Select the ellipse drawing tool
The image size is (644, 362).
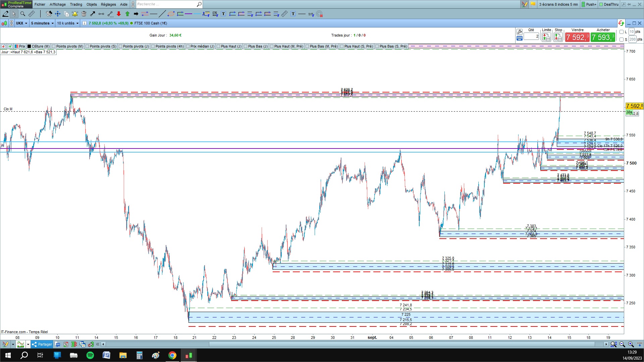click(171, 14)
